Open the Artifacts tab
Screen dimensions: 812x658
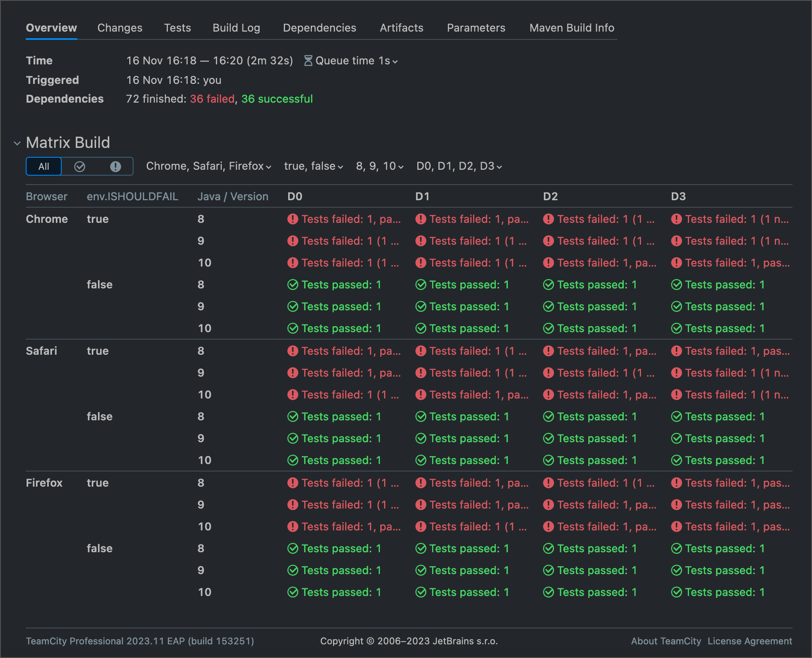[401, 28]
